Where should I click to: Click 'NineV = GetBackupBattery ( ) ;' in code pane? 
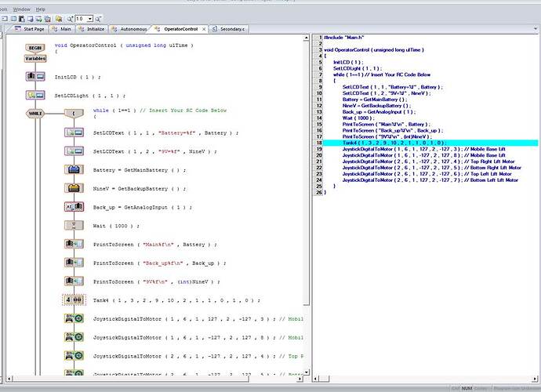tap(376, 106)
